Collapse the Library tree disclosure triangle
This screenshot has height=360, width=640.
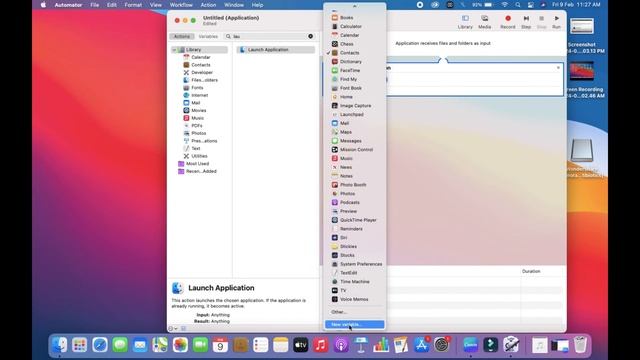coord(174,50)
